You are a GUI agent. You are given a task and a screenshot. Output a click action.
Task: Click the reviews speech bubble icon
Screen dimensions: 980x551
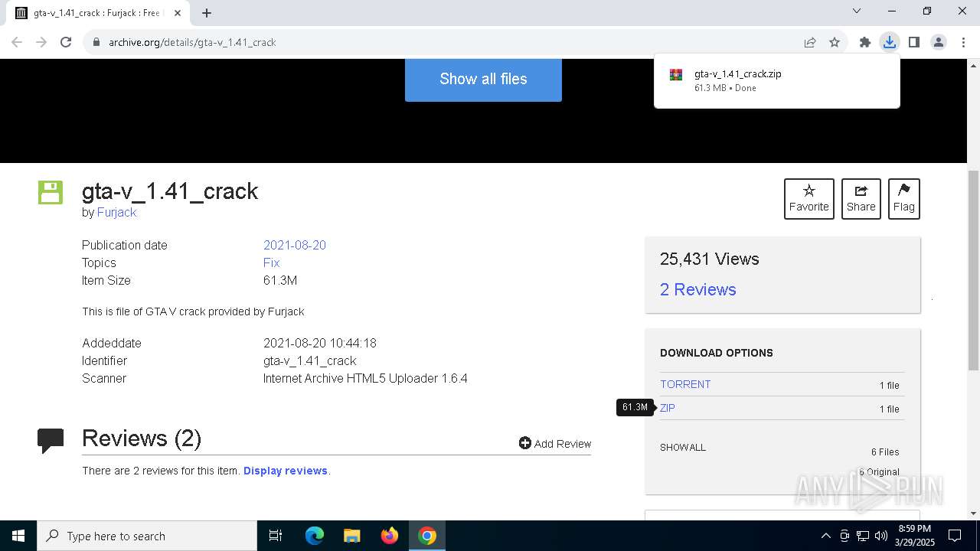pyautogui.click(x=51, y=441)
